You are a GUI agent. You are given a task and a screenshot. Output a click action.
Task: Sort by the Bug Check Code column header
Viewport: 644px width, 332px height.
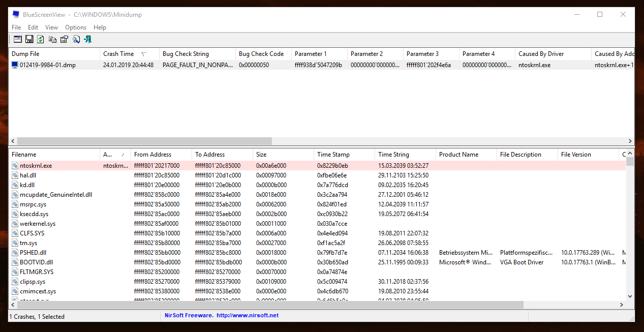pyautogui.click(x=263, y=54)
